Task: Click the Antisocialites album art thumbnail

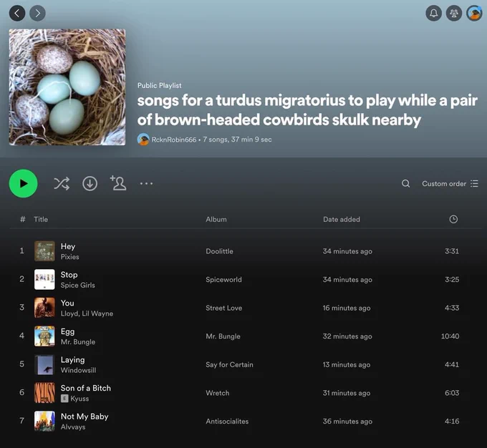Action: click(44, 422)
